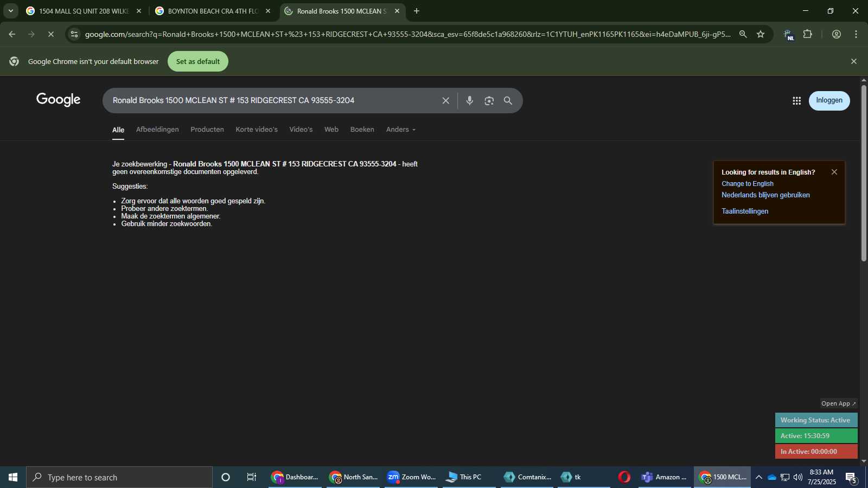Switch to Boeken tab
Image resolution: width=868 pixels, height=488 pixels.
point(362,130)
